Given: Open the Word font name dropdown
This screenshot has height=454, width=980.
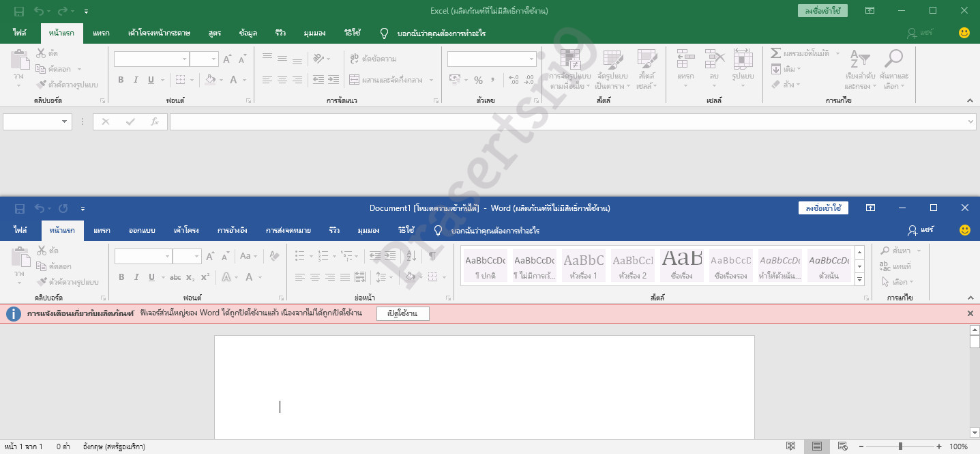Looking at the screenshot, I should tap(167, 257).
